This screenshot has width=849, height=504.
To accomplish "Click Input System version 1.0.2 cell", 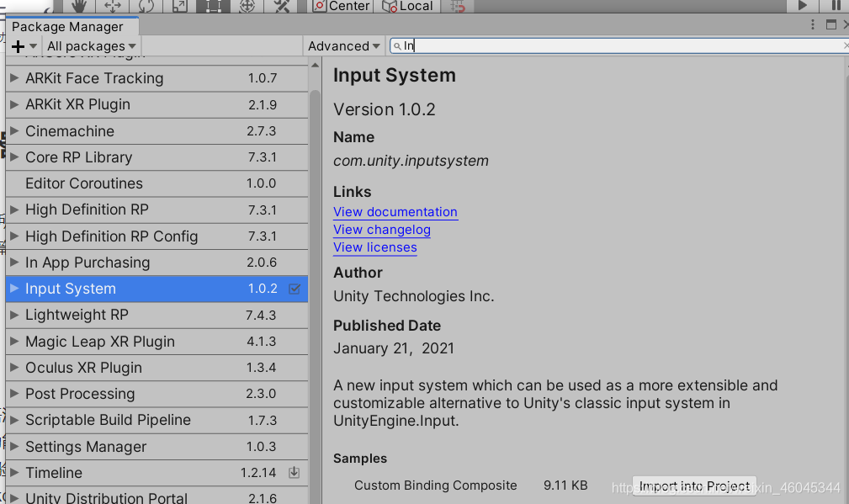I will pos(263,289).
